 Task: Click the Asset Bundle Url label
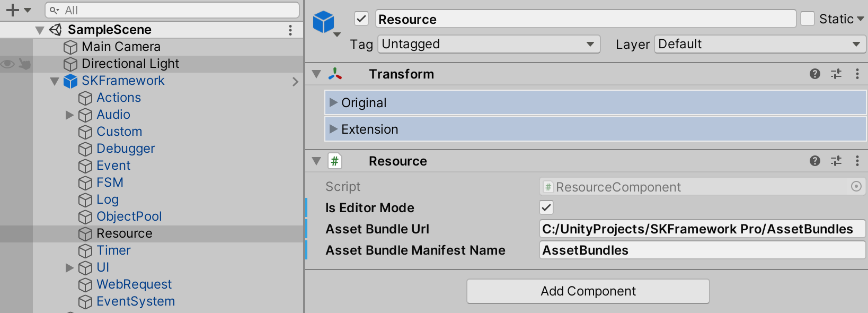[x=377, y=229]
